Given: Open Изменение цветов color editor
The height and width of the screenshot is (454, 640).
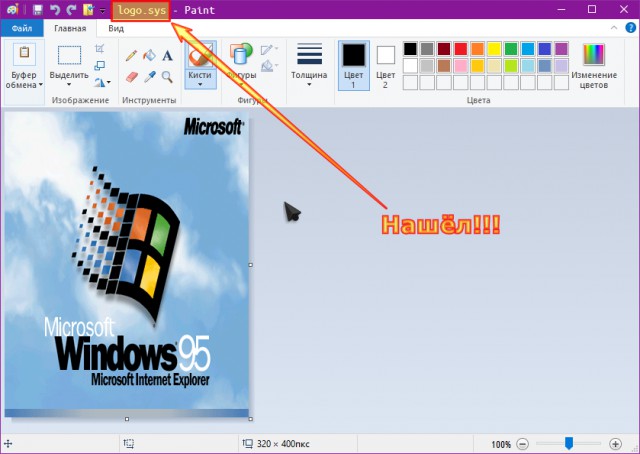Looking at the screenshot, I should tap(594, 66).
